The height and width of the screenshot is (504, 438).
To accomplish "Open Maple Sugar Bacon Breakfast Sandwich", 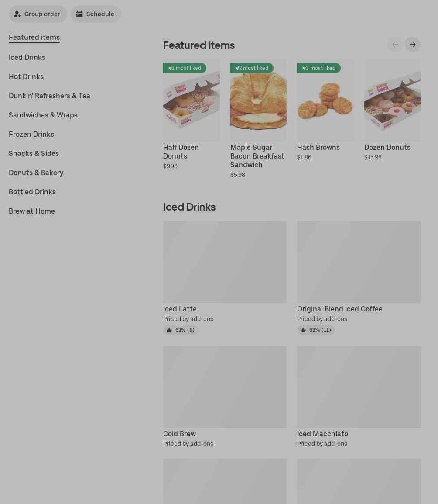I will tap(259, 119).
